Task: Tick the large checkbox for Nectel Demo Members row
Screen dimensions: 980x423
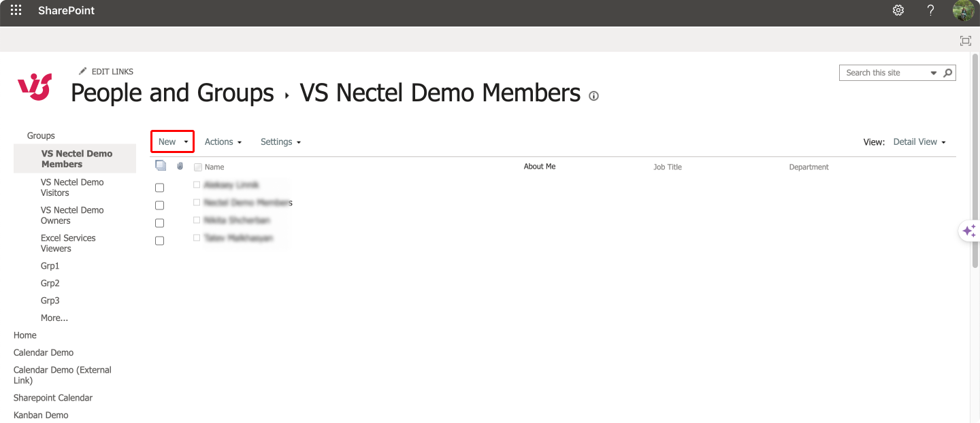Action: 159,205
